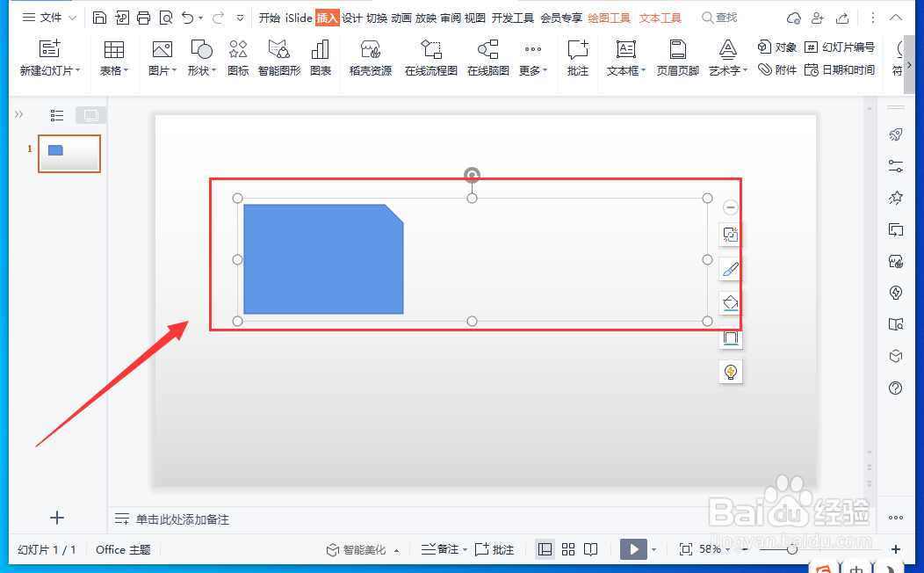The width and height of the screenshot is (924, 573).
Task: Expand the slide panel double chevron
Action: 18,114
